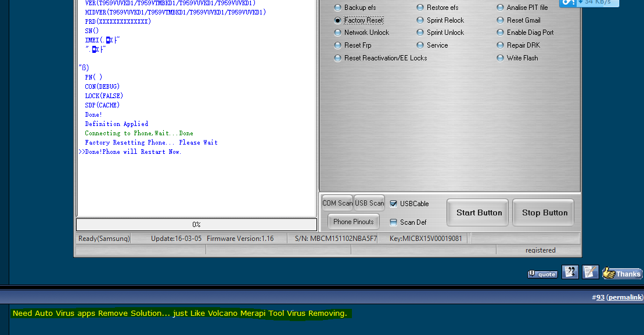Screen dimensions: 644x335
Task: Open Phone Pinouts
Action: pos(353,222)
